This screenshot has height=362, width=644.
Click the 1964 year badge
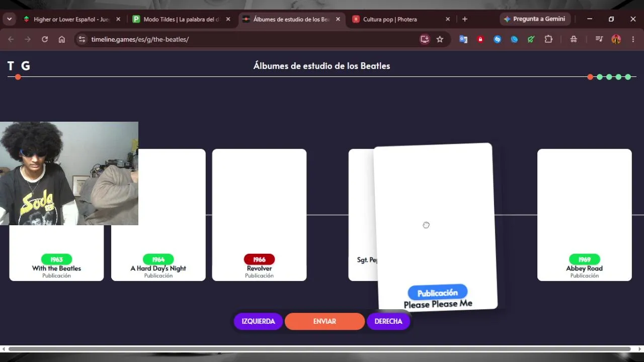[x=158, y=259]
